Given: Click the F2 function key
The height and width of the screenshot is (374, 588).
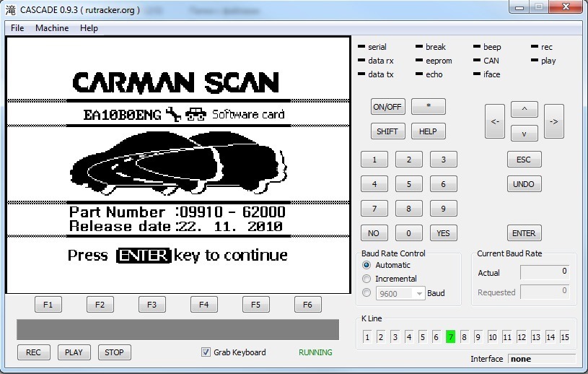Looking at the screenshot, I should 100,305.
